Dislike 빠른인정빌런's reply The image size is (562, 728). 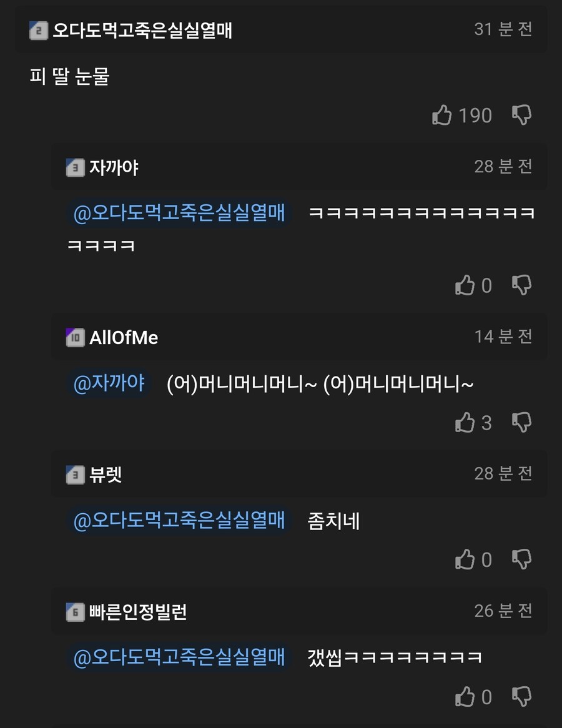(521, 697)
